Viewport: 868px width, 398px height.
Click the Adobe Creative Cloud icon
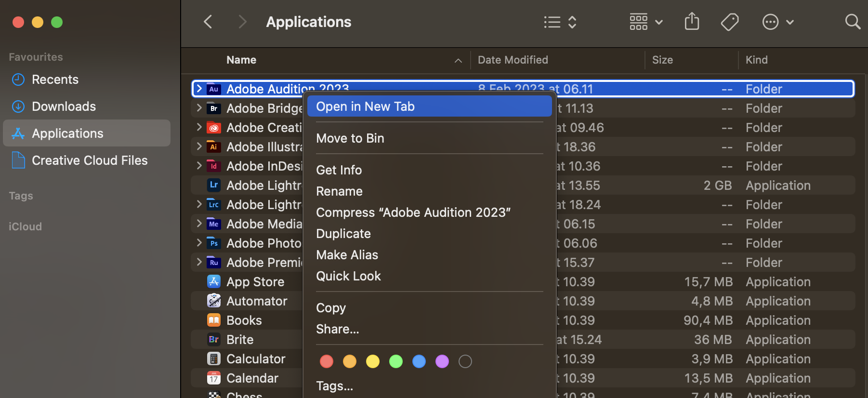pos(213,128)
